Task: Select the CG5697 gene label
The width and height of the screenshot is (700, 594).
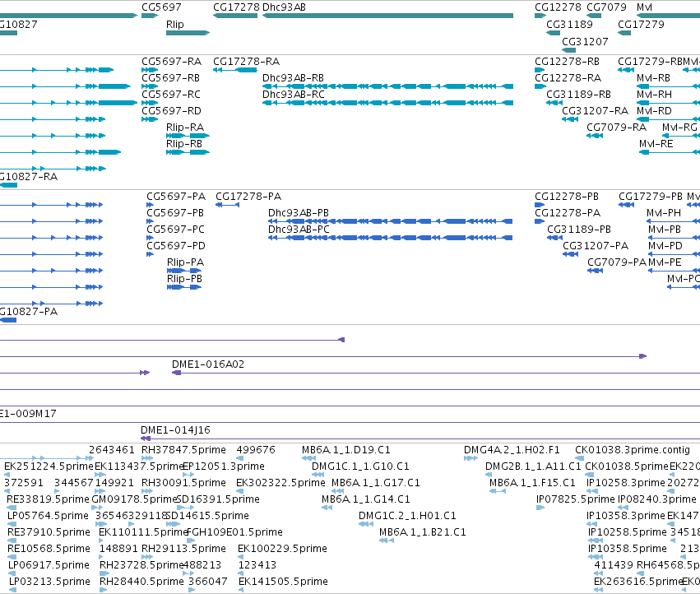Action: [x=161, y=7]
